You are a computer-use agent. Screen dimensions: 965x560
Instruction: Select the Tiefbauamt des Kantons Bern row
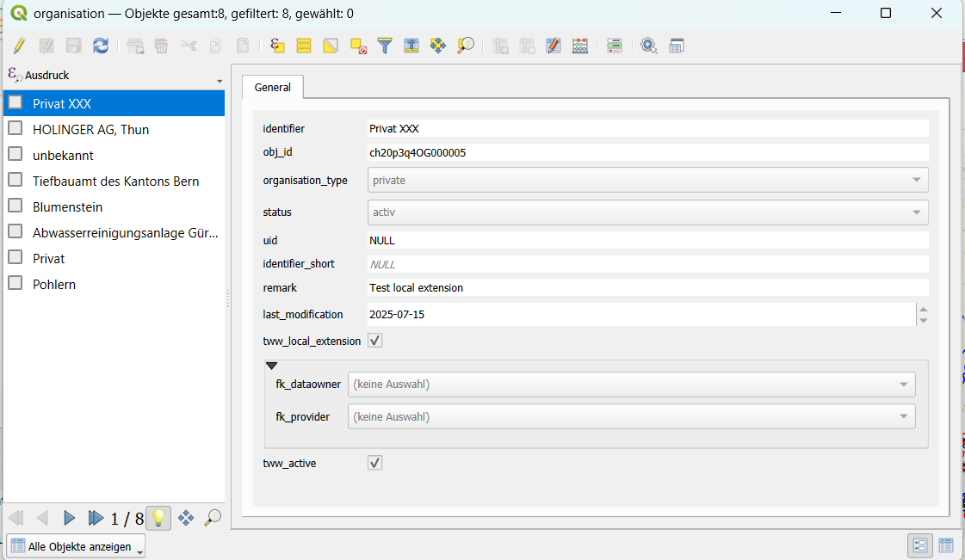coord(114,181)
